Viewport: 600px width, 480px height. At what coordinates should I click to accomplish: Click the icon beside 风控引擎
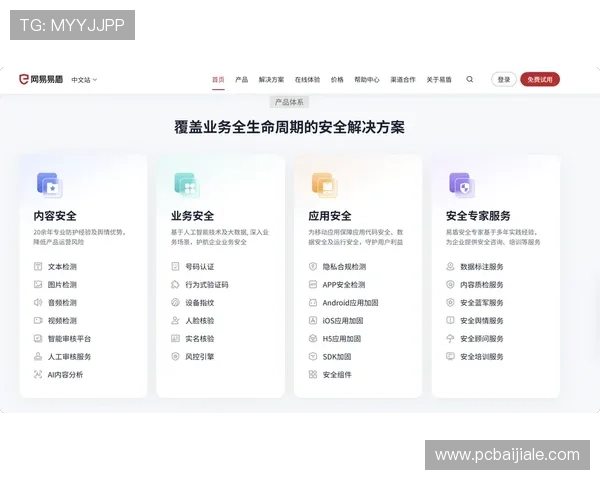(175, 356)
